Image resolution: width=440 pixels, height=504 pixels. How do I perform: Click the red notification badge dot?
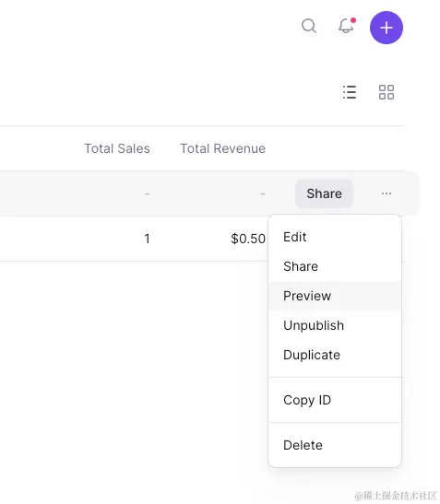(353, 20)
